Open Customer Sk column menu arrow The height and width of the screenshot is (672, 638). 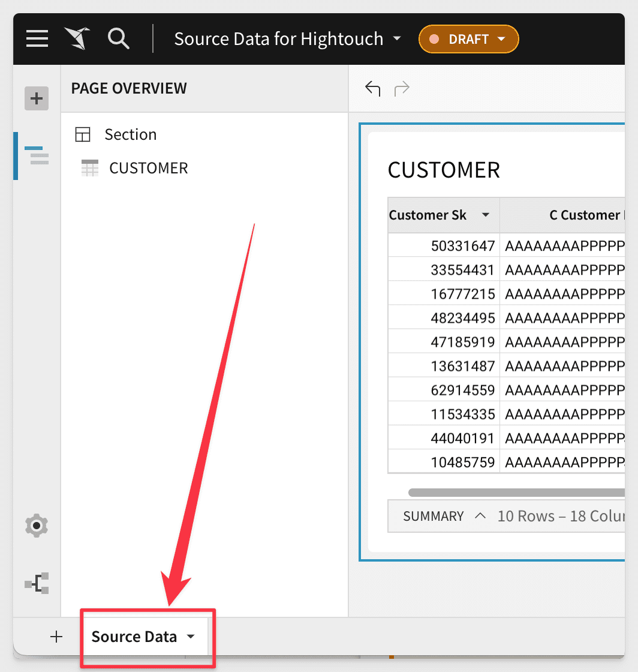point(486,215)
